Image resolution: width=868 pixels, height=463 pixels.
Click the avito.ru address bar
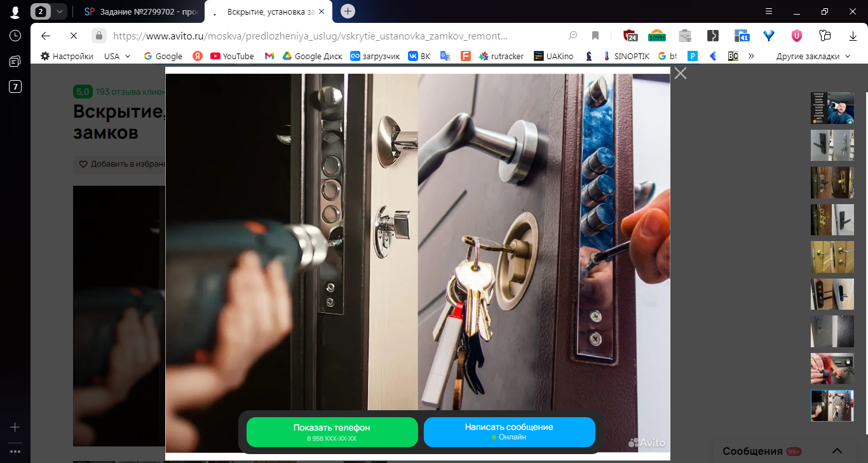pyautogui.click(x=310, y=36)
